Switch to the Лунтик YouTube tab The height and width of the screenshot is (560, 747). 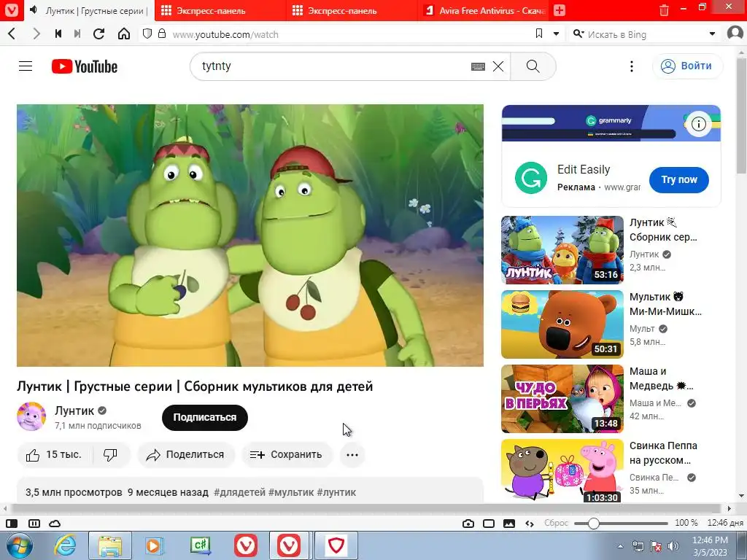pos(88,10)
